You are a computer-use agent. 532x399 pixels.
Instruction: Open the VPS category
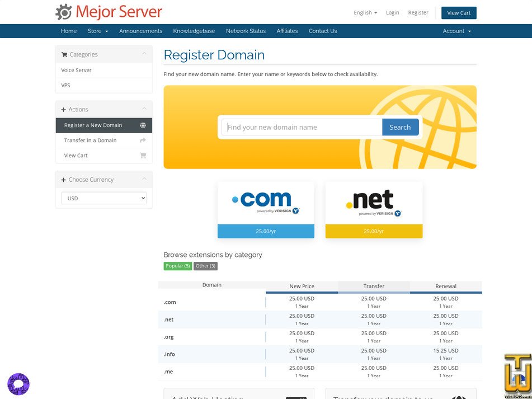click(x=104, y=85)
